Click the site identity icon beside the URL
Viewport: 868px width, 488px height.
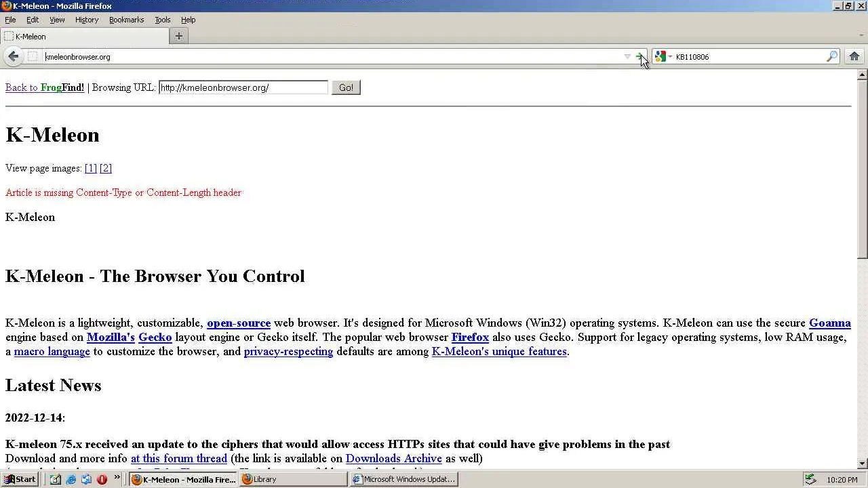coord(33,56)
